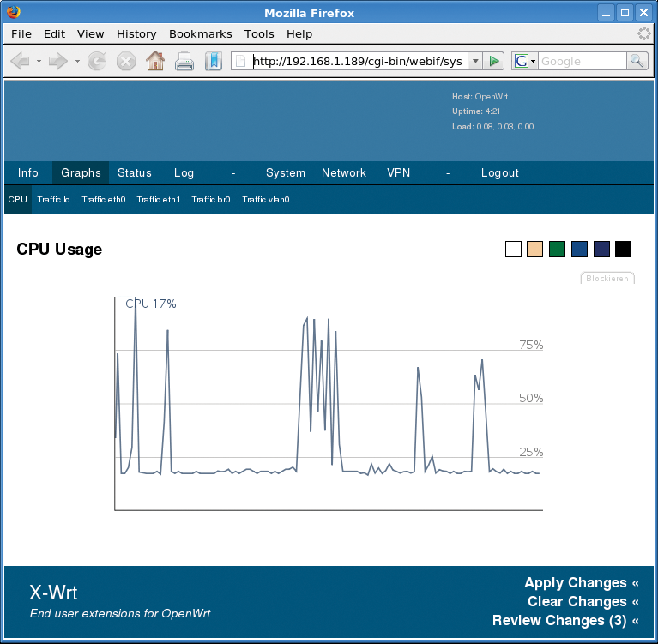Open the Forward history dropdown arrow
658x644 pixels.
[77, 61]
